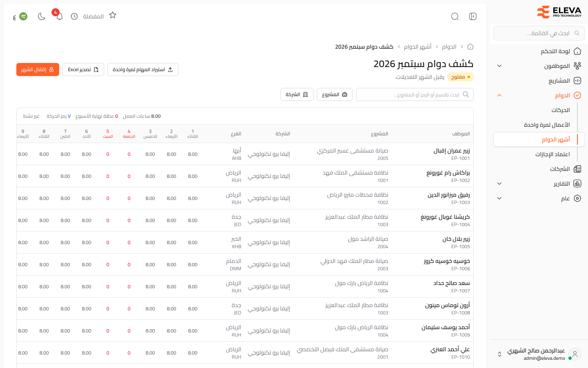Toggle dark mode moon icon
The height and width of the screenshot is (368, 588).
[42, 16]
